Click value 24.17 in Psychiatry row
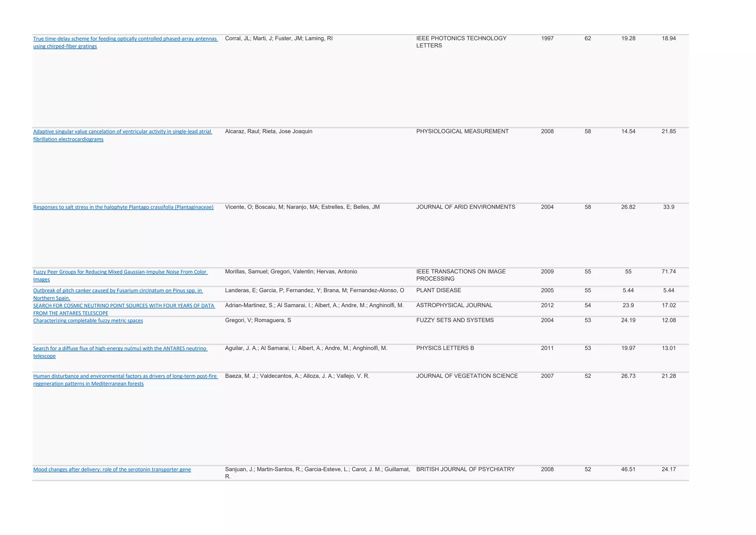This screenshot has height=535, width=756. (669, 470)
